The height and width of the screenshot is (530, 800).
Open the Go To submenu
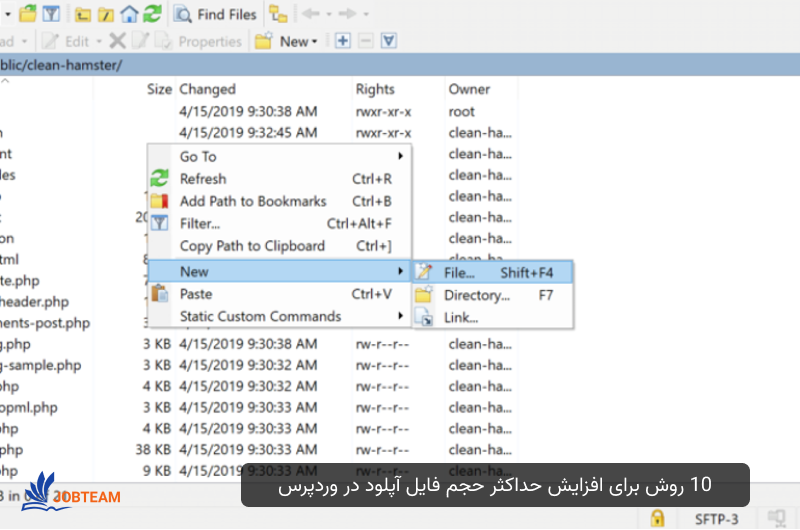pos(280,157)
